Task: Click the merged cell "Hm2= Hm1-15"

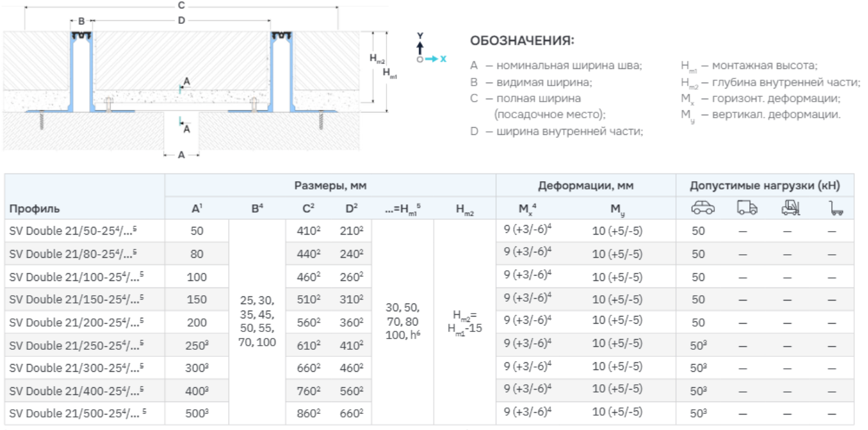Action: click(465, 322)
